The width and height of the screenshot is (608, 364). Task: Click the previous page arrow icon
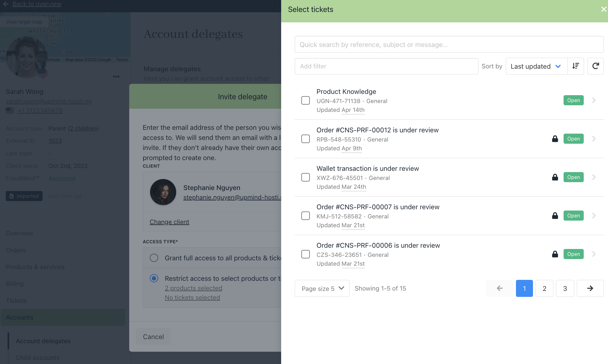tap(500, 288)
